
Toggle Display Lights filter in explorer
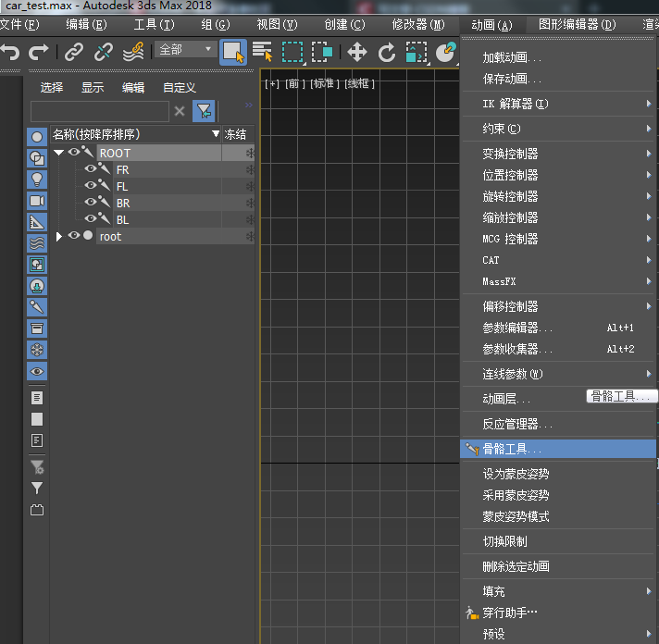[x=37, y=180]
